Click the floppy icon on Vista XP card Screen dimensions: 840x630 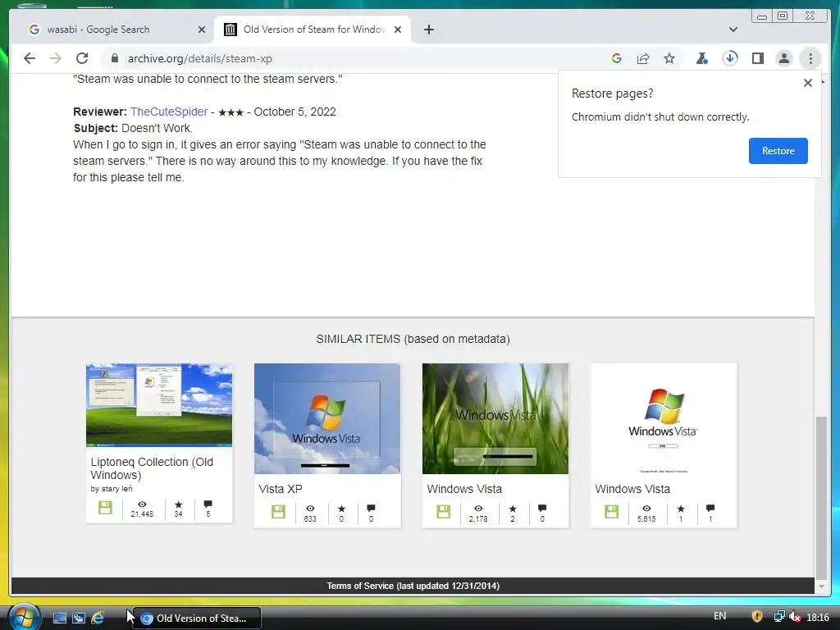click(278, 512)
